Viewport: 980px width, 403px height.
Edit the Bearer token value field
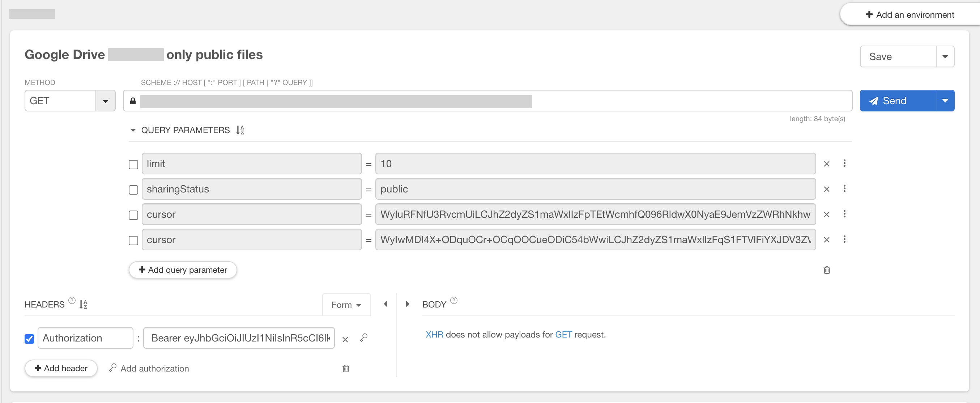point(239,338)
